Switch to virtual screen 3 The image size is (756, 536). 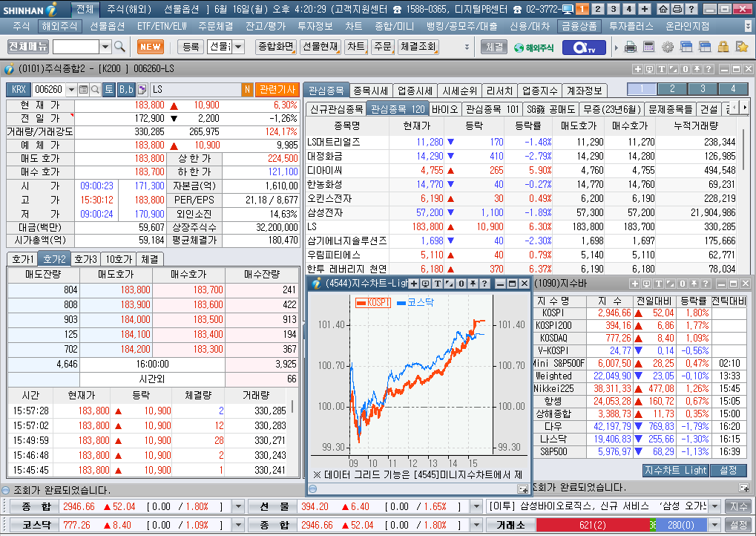coord(614,9)
